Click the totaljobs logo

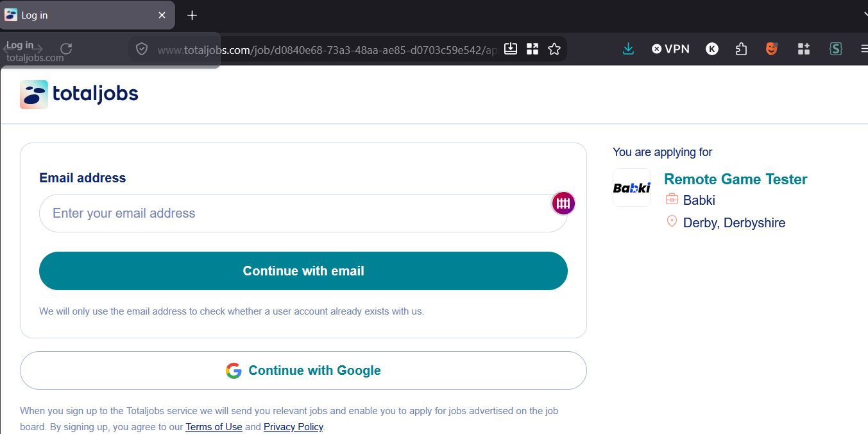pos(79,94)
